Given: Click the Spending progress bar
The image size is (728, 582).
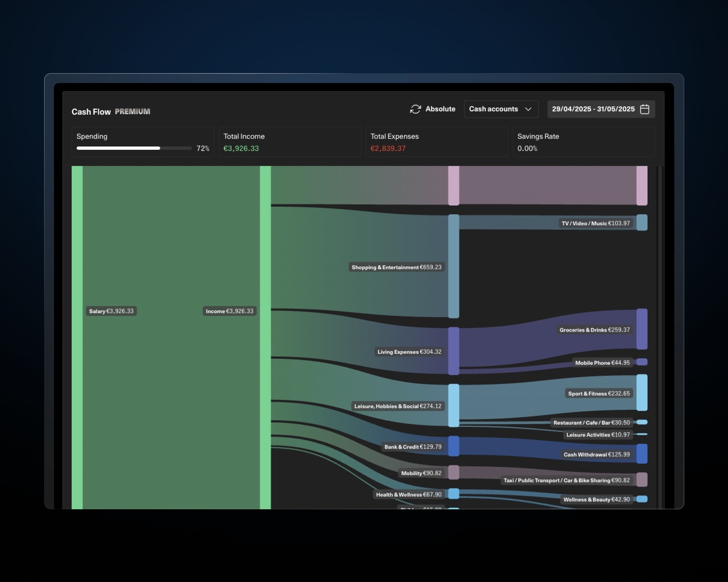Looking at the screenshot, I should (134, 148).
